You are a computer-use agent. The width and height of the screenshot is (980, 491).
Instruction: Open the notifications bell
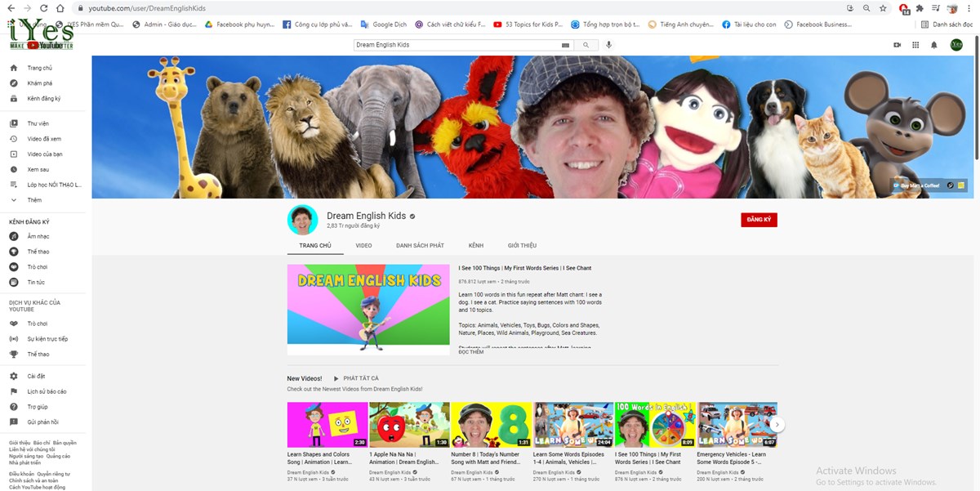(x=934, y=45)
